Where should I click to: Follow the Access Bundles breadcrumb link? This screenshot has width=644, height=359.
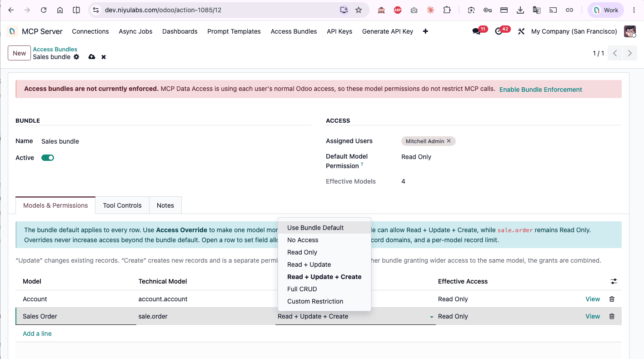(55, 49)
